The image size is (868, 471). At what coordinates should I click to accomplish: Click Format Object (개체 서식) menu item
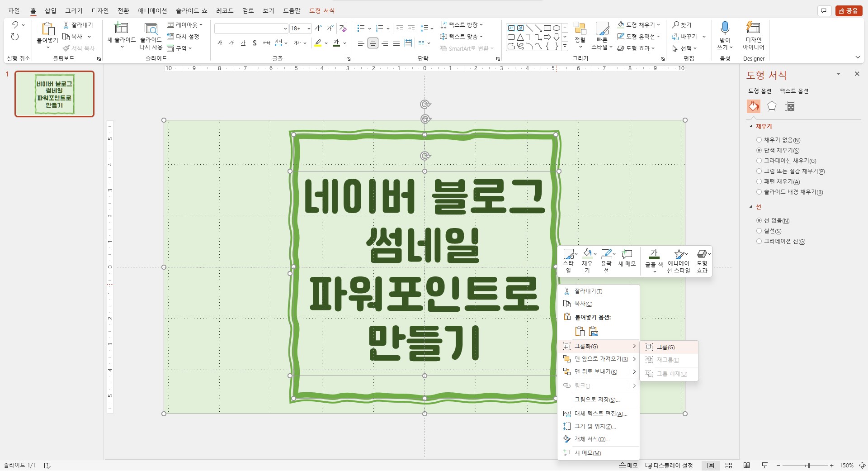599,439
